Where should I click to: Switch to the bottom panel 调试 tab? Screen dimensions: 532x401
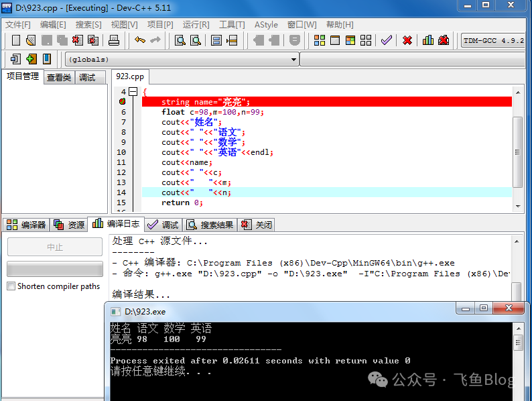pos(163,225)
